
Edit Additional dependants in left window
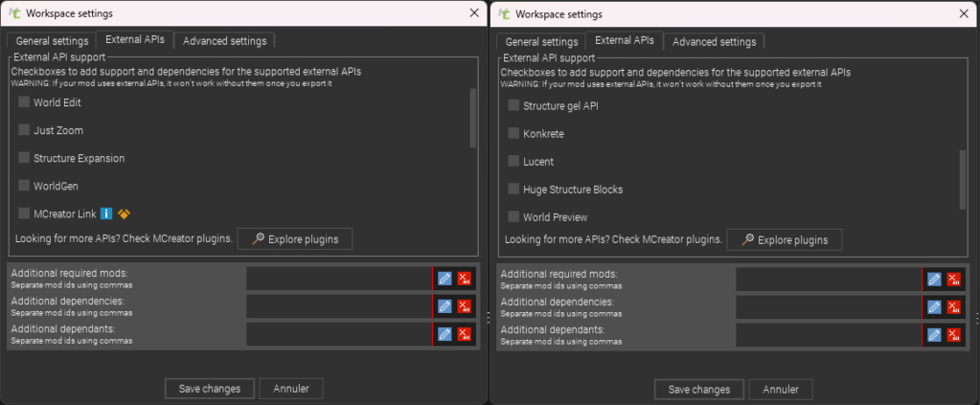444,334
